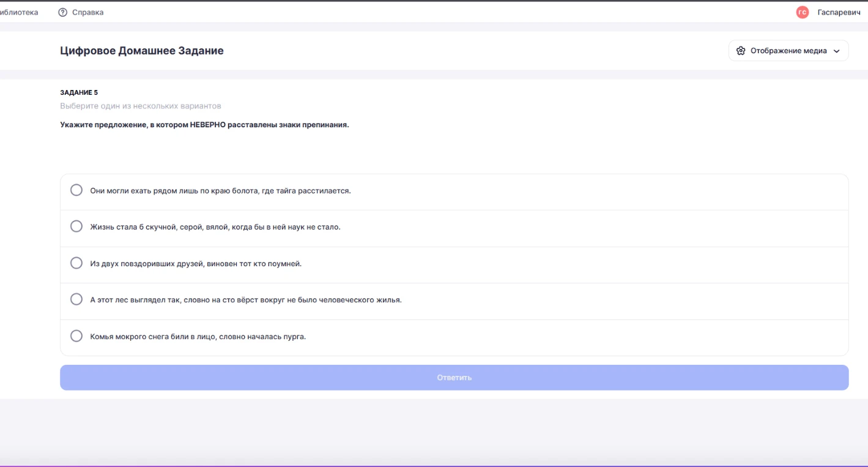Select radio for 'Они могли ехать рядом'
The height and width of the screenshot is (467, 868).
[x=76, y=190]
